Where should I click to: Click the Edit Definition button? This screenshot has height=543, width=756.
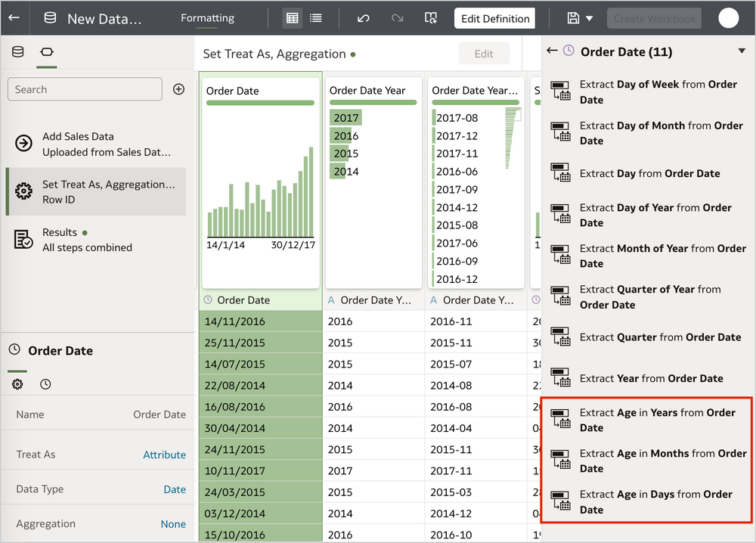point(494,17)
